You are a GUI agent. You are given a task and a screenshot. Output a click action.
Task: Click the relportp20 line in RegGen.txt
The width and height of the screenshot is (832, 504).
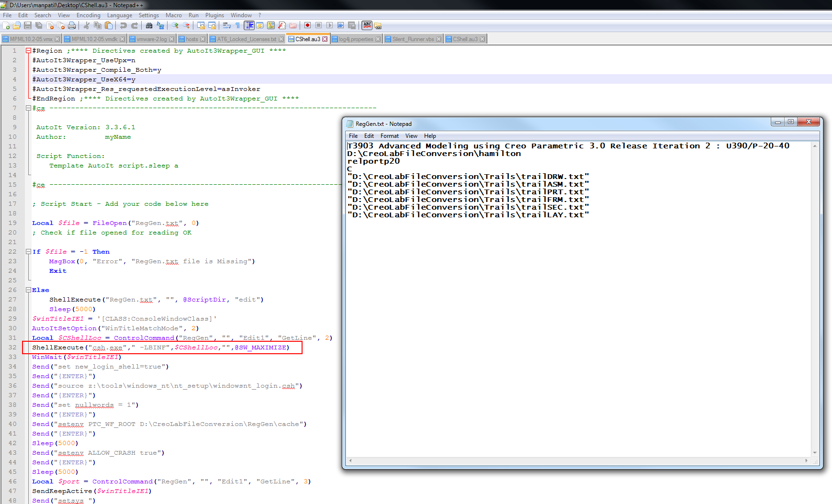(373, 161)
